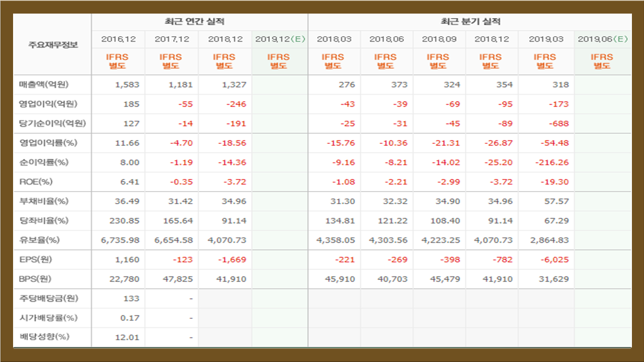Click the 36.49 debt ratio value
The width and height of the screenshot is (644, 362).
[x=127, y=201]
